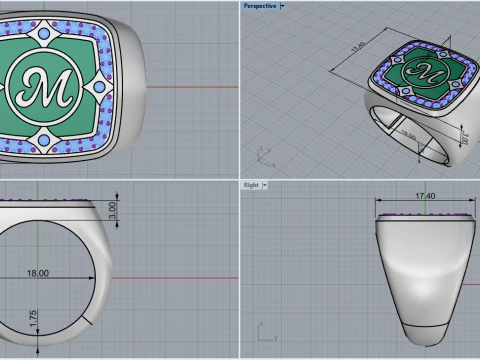Select the 1.75 thickness dimension text
Viewport: 480px width, 360px height.
pyautogui.click(x=33, y=318)
